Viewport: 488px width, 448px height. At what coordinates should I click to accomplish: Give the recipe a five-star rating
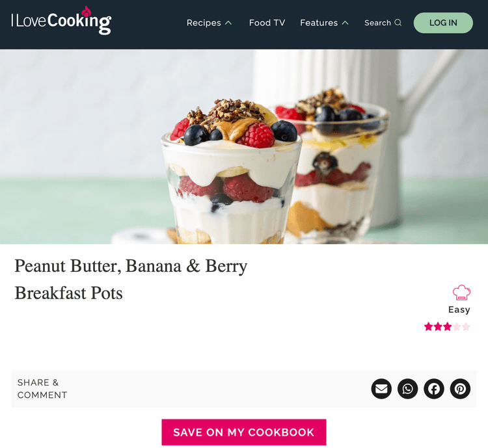pyautogui.click(x=466, y=326)
